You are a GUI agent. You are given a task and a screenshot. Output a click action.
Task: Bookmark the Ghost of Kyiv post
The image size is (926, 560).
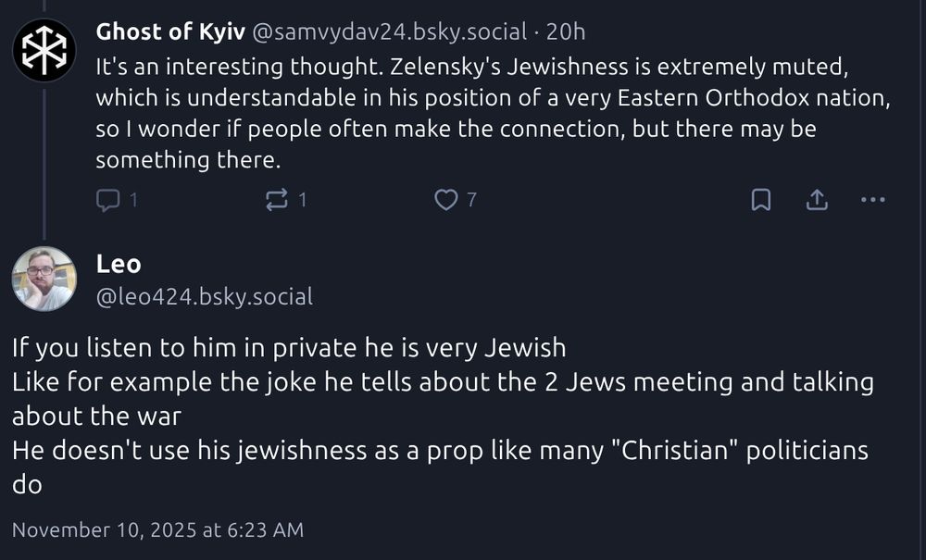[760, 199]
